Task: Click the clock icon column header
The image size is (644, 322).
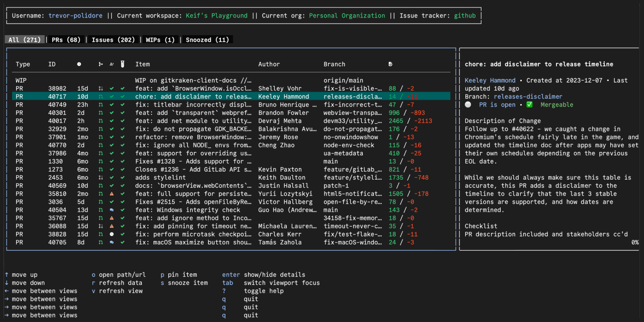Action: click(x=79, y=64)
